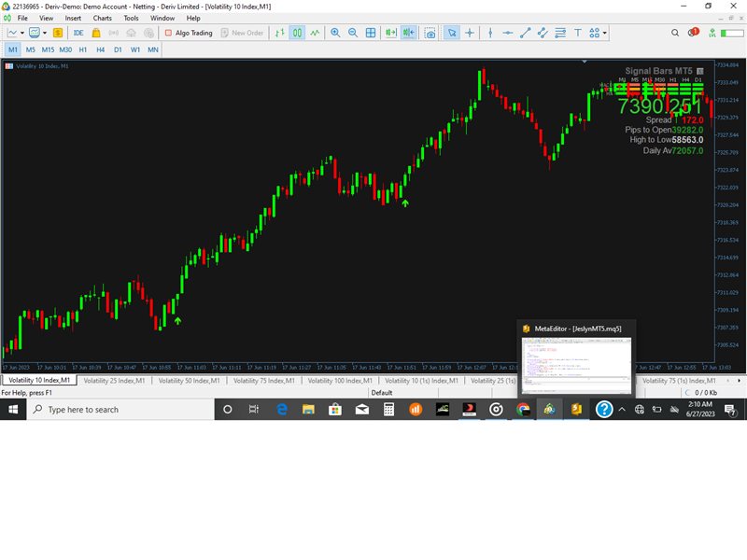Viewport: 747px width, 560px height.
Task: Open the File menu
Action: tap(22, 18)
